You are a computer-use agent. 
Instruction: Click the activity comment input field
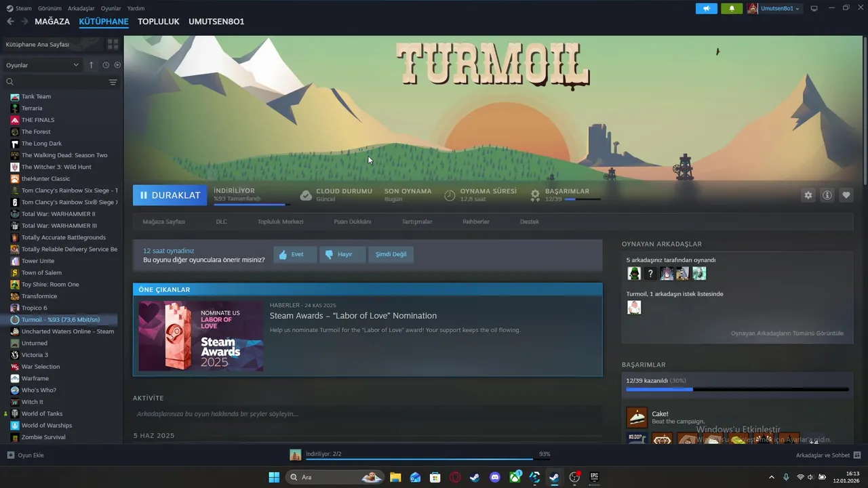[x=368, y=414]
